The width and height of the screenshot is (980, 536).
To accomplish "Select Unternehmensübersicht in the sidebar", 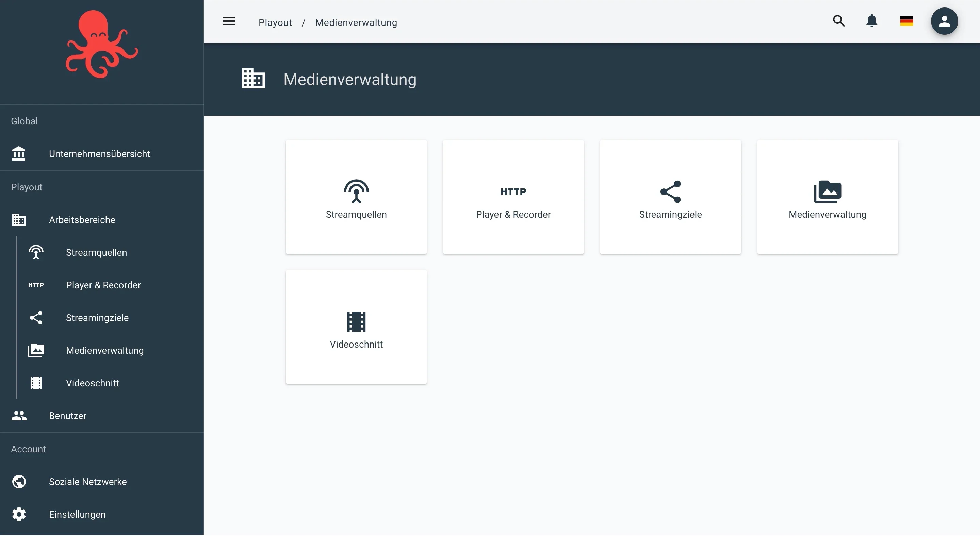I will click(x=99, y=154).
